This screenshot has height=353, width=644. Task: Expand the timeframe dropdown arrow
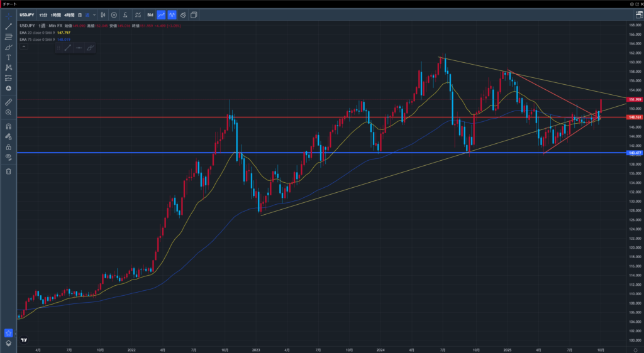[94, 14]
